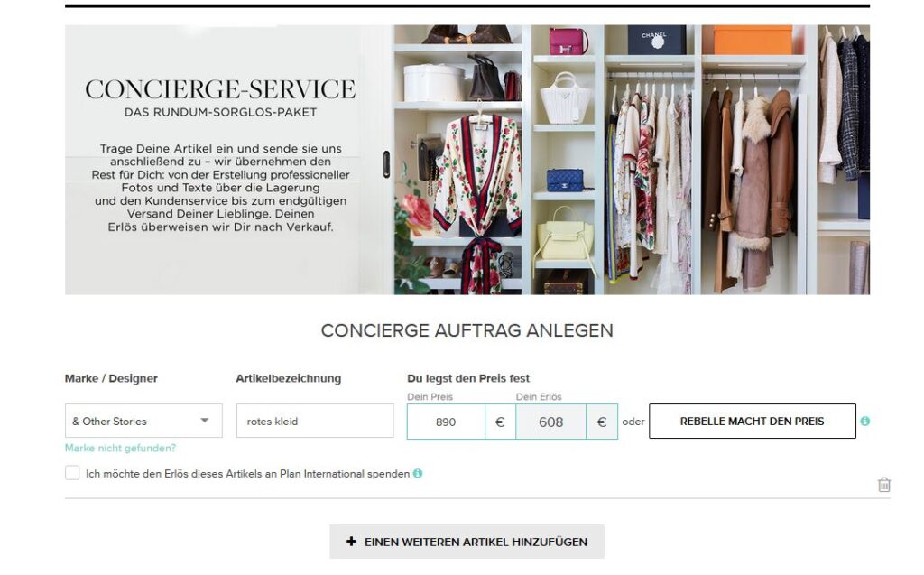
Task: Open the & Other Stories brand selector
Action: pyautogui.click(x=143, y=421)
